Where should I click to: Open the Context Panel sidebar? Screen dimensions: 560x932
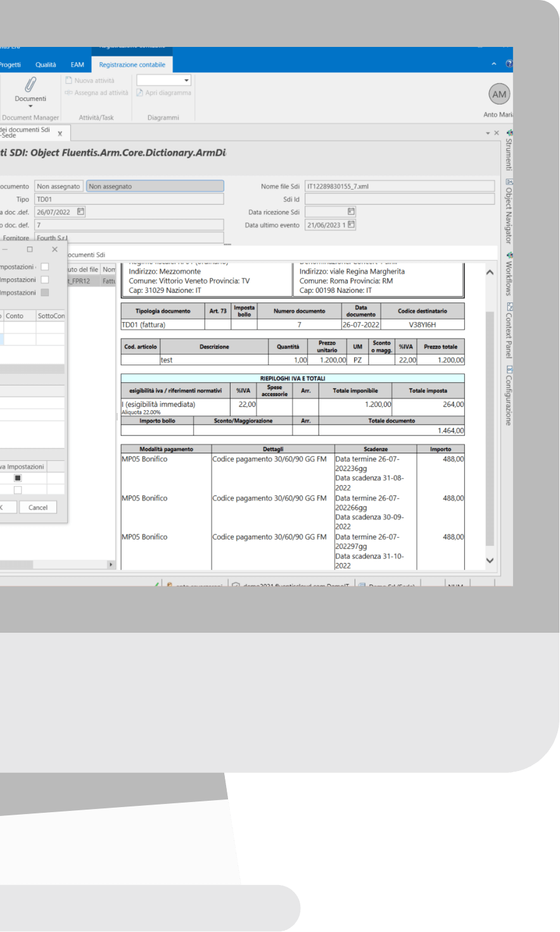point(508,331)
